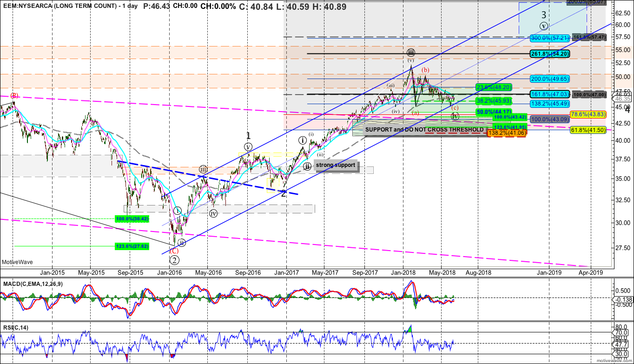Select the strong support annotation box

coord(337,165)
